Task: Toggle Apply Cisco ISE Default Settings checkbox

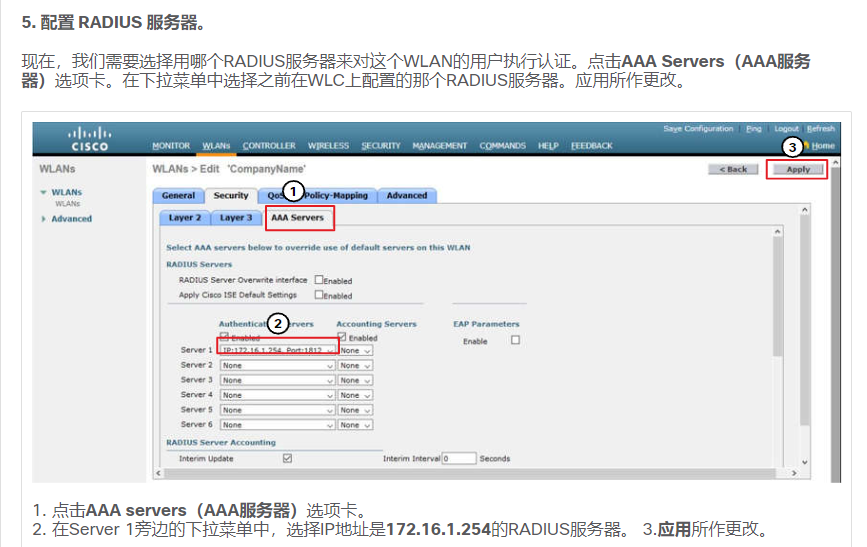Action: [x=319, y=295]
